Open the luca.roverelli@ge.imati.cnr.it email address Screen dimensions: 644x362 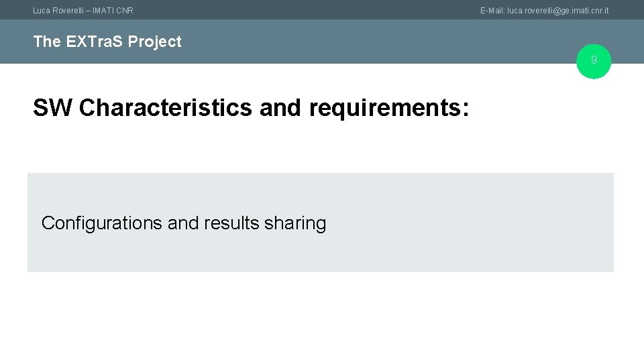click(557, 11)
